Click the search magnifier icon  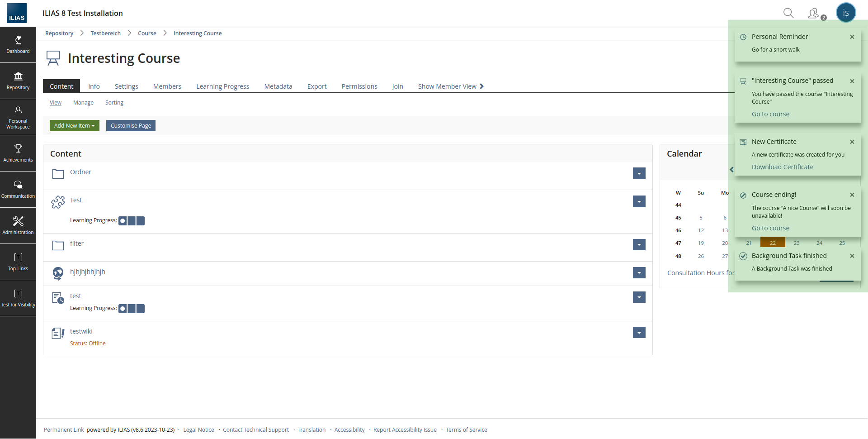coord(788,13)
